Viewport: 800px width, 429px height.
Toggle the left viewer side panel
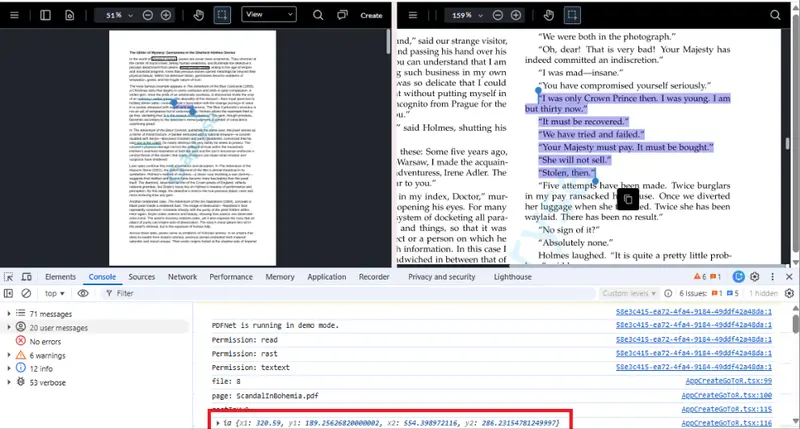point(45,15)
